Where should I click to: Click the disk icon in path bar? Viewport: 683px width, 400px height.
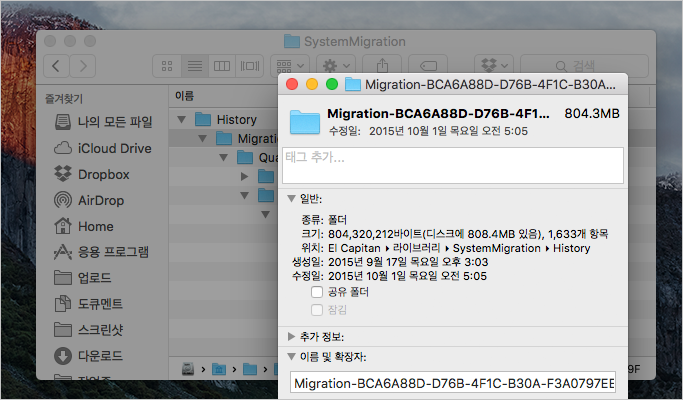click(188, 369)
